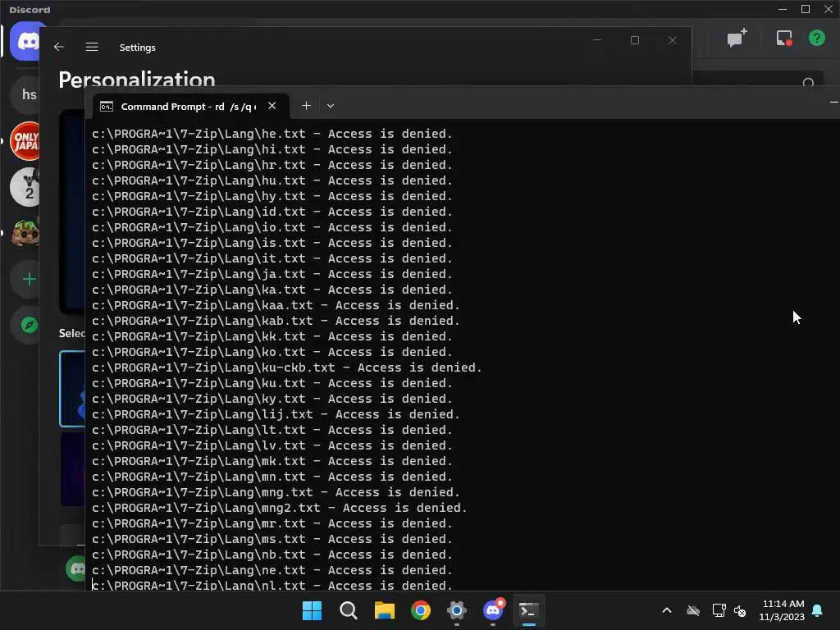The image size is (840, 630).
Task: Go back using Settings back arrow
Action: pos(59,47)
